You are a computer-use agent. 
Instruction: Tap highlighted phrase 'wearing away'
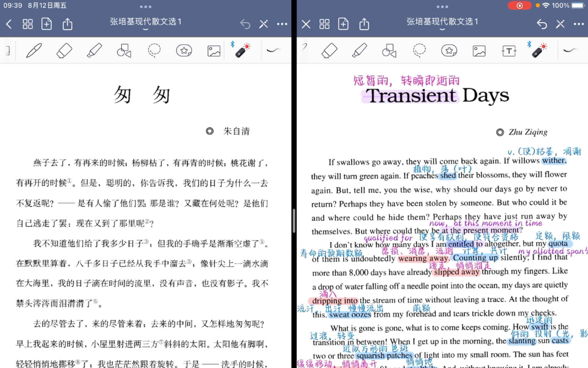coord(423,259)
